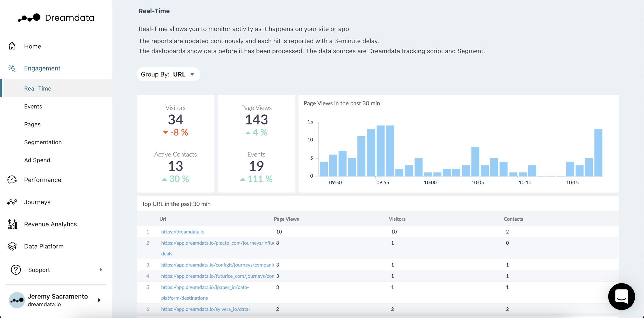Screen dimensions: 644x318
Task: Open the Pages report
Action: pyautogui.click(x=32, y=124)
